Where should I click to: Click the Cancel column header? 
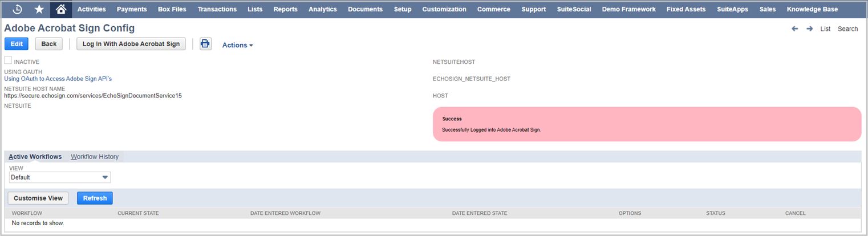(x=795, y=213)
